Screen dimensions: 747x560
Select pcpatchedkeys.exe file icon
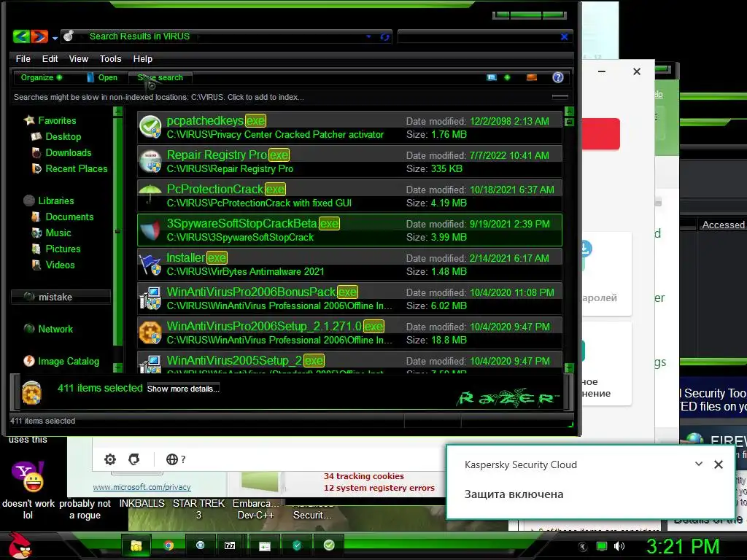150,127
